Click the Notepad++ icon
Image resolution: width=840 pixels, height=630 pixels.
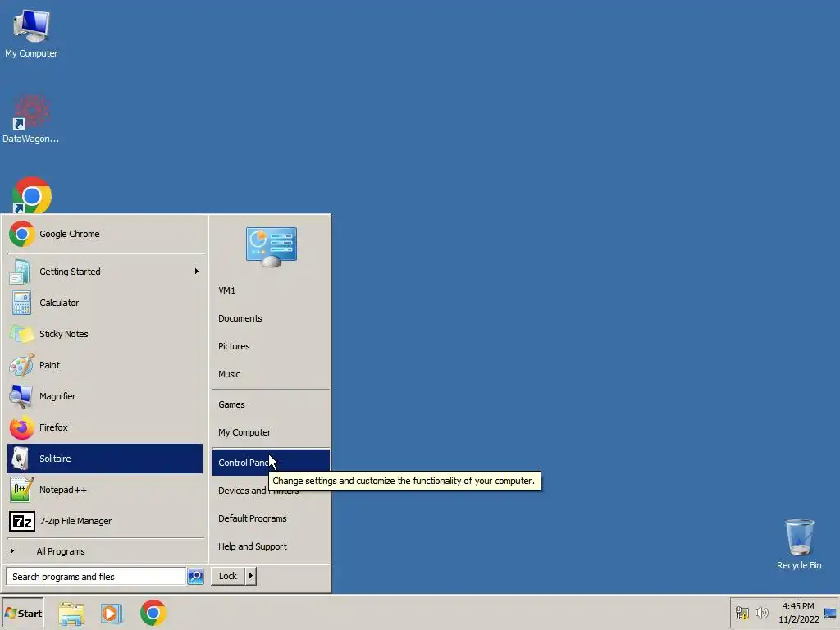21,490
